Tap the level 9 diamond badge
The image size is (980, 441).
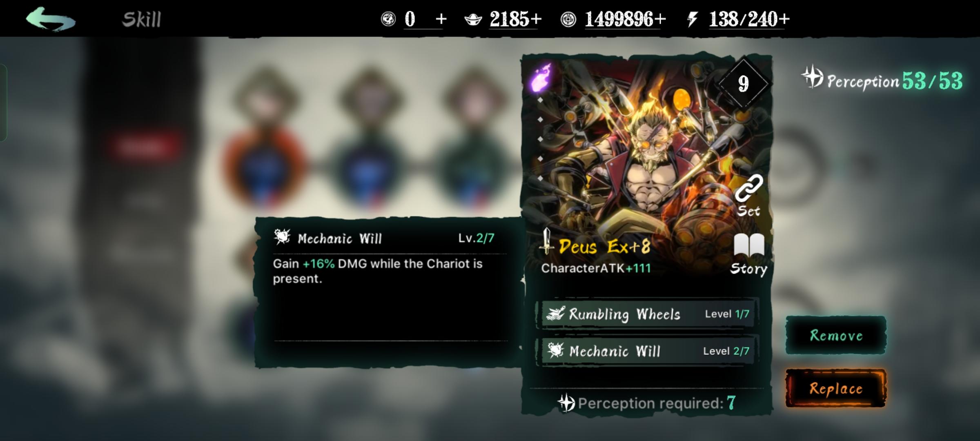tap(743, 84)
